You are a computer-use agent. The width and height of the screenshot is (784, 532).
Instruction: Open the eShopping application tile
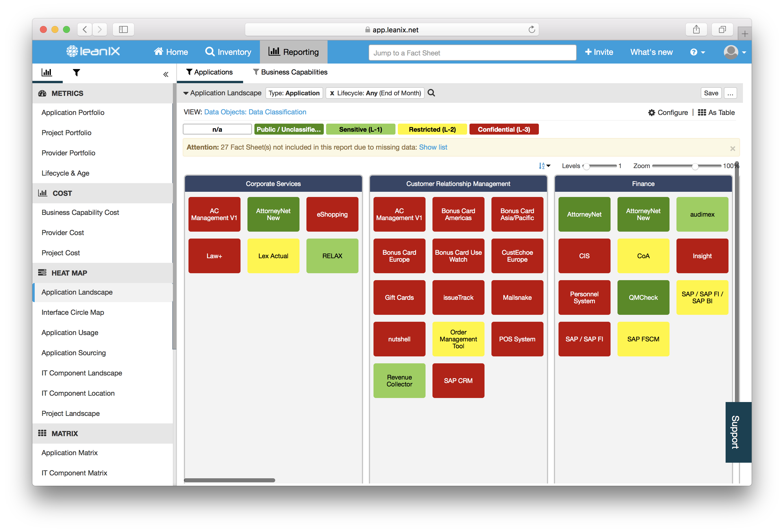[332, 214]
